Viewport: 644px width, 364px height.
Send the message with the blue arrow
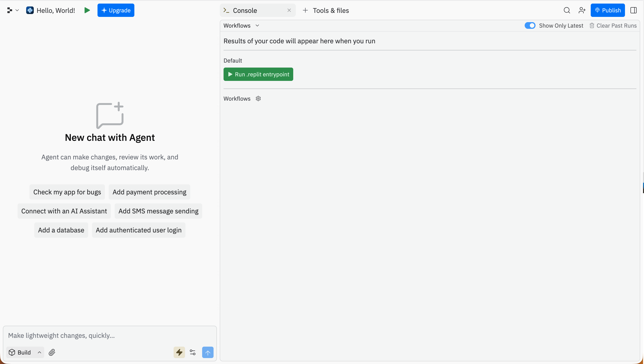(208, 352)
